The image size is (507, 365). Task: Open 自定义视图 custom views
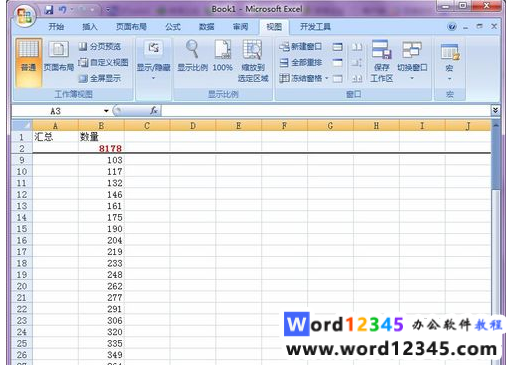pos(103,63)
